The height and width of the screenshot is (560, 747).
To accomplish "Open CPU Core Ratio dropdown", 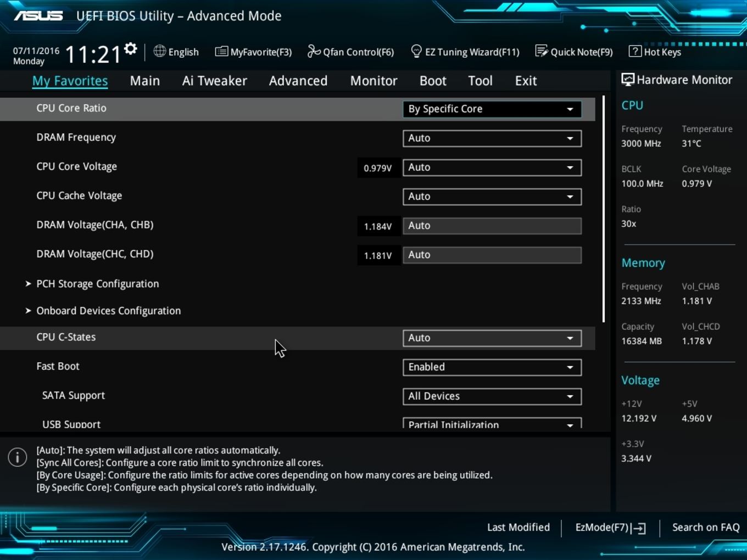I will (492, 109).
